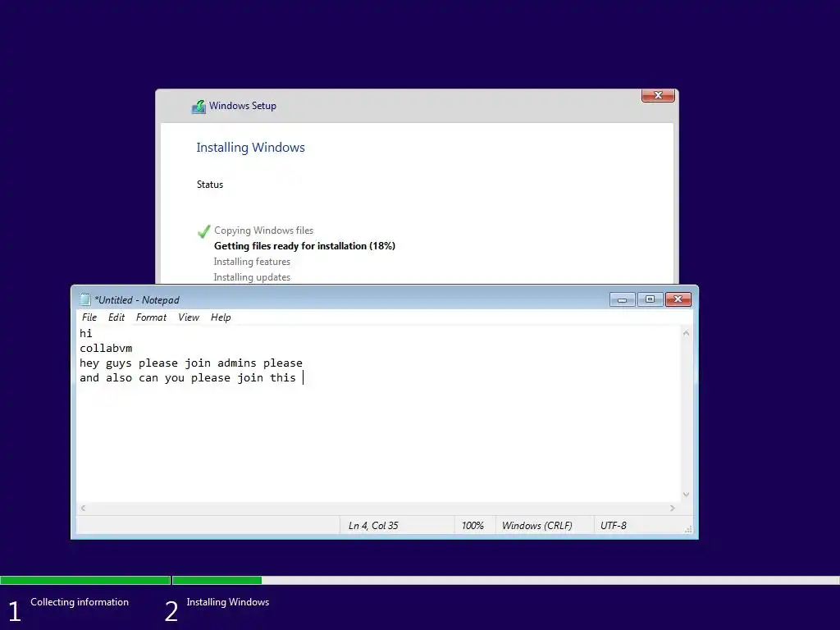Open the Format menu in Notepad

151,317
